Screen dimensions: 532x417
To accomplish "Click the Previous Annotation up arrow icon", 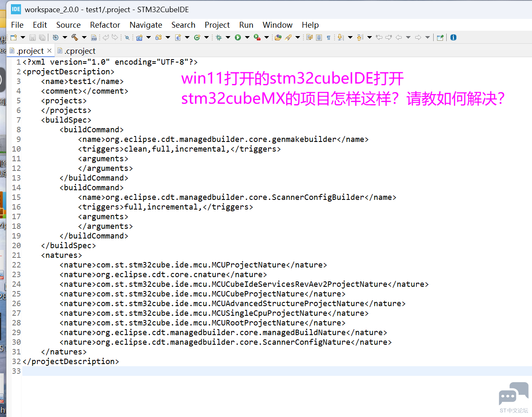I will pyautogui.click(x=360, y=37).
